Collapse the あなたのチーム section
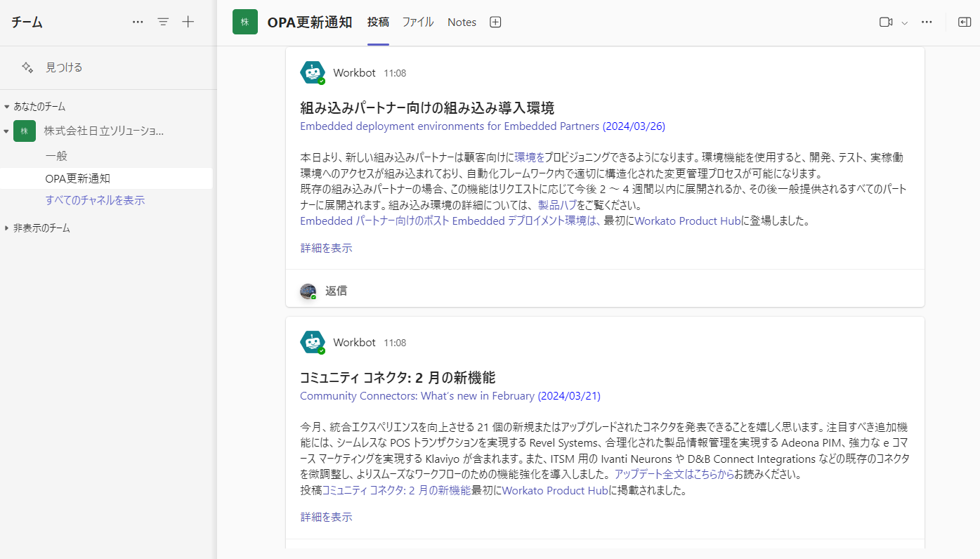Viewport: 980px width, 559px height. point(7,107)
